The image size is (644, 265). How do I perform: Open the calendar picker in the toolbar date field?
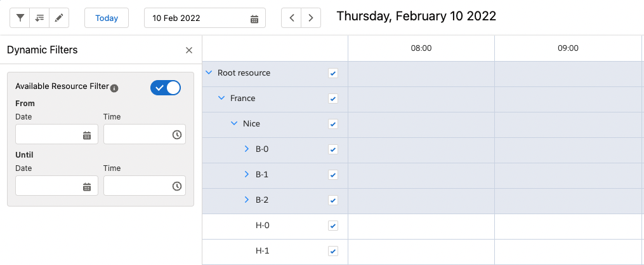254,18
